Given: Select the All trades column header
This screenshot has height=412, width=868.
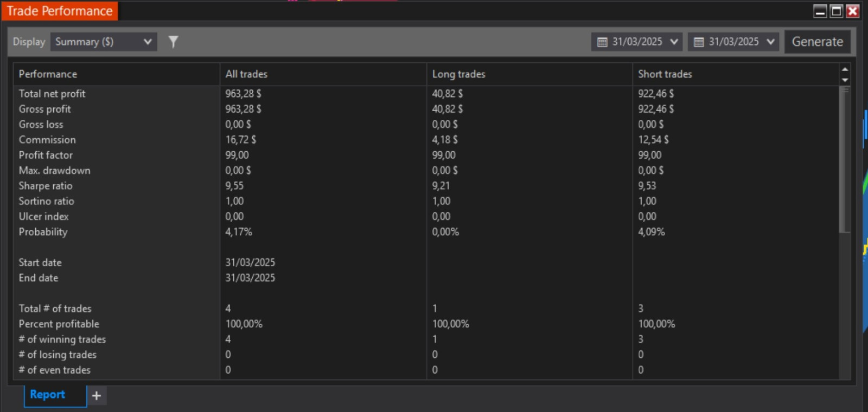Looking at the screenshot, I should coord(323,74).
